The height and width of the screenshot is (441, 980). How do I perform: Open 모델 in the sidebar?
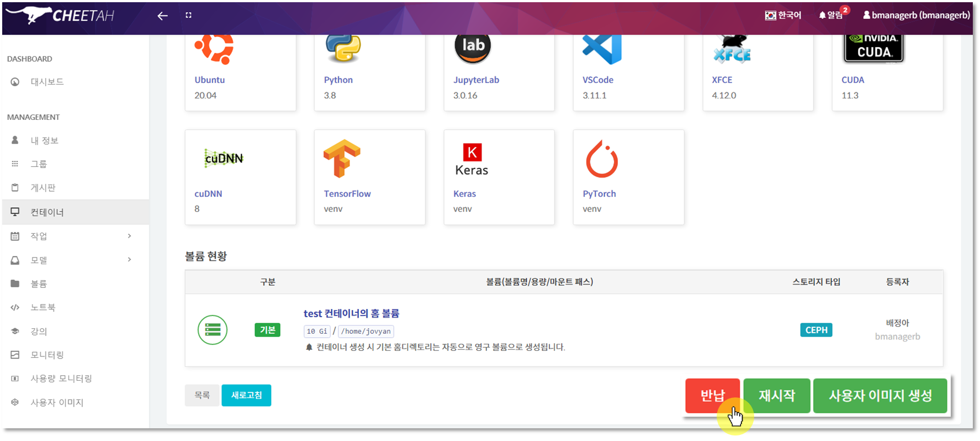39,260
